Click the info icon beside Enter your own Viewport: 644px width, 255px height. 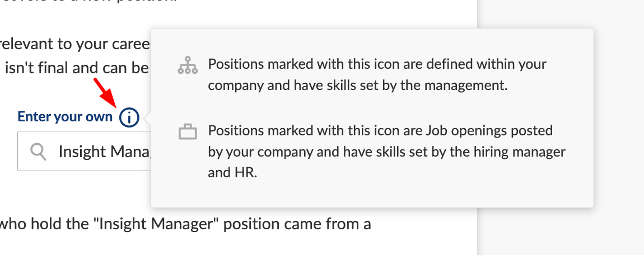(129, 117)
